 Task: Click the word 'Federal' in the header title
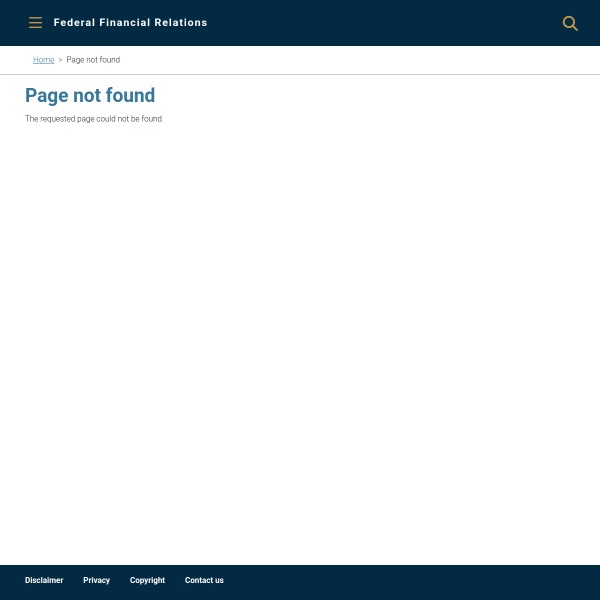(x=74, y=23)
